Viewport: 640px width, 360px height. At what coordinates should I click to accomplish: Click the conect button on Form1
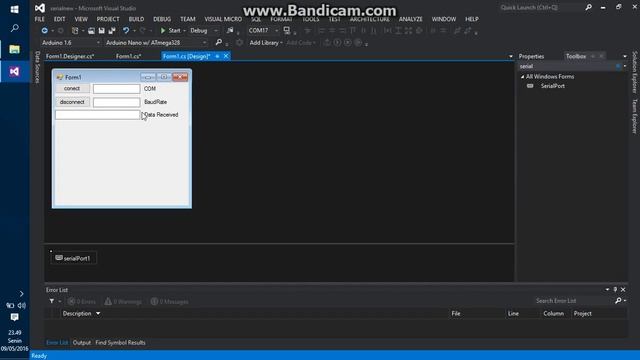coord(72,89)
